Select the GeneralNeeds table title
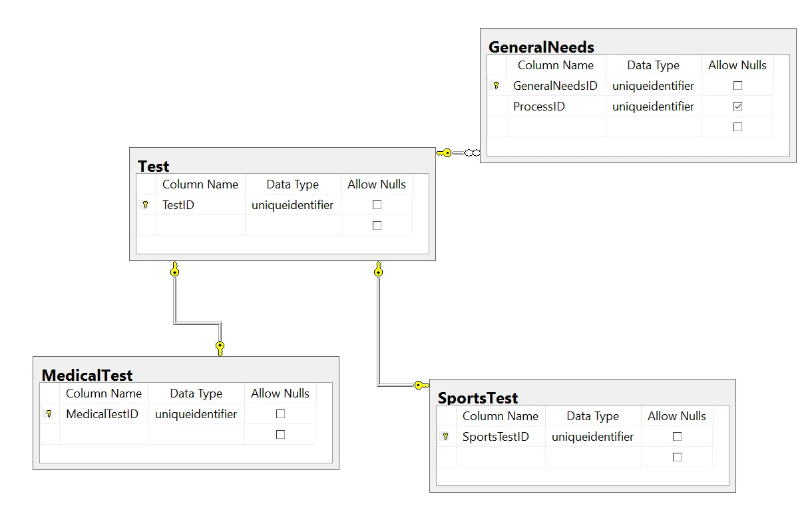Image resolution: width=812 pixels, height=524 pixels. click(x=541, y=47)
